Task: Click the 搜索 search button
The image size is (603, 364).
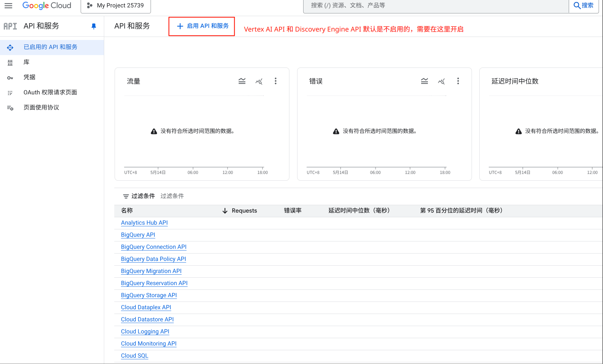Action: (584, 5)
